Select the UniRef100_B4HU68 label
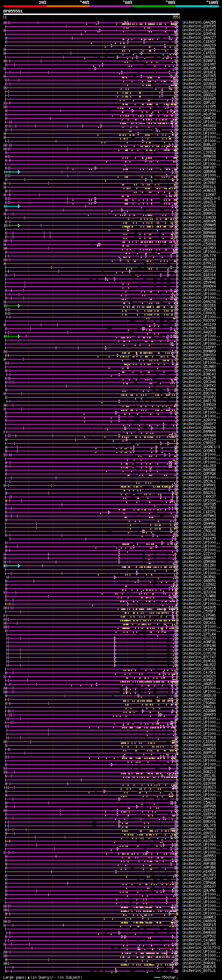 (x=199, y=932)
